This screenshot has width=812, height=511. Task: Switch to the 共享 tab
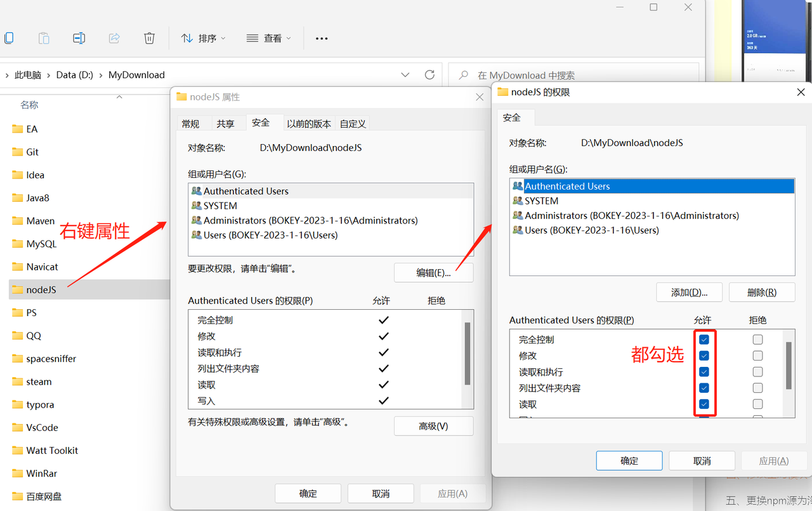[x=225, y=124]
